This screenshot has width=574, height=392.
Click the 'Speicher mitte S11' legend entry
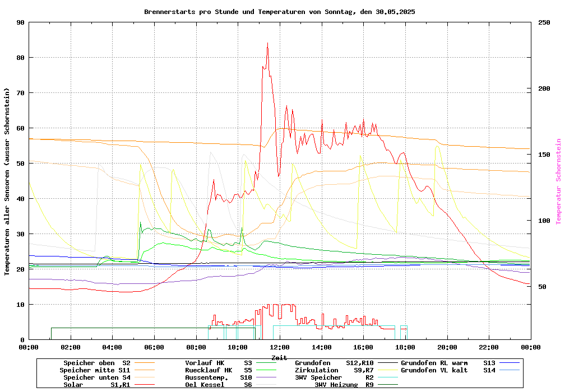(x=95, y=370)
